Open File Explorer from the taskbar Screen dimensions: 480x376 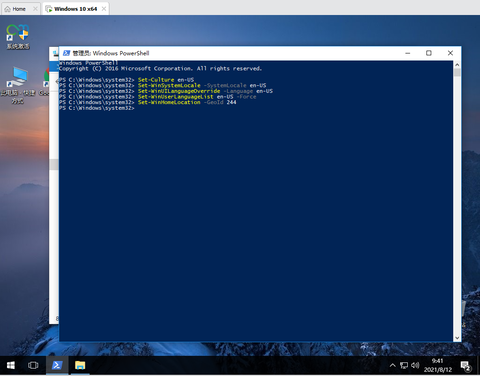pos(80,365)
